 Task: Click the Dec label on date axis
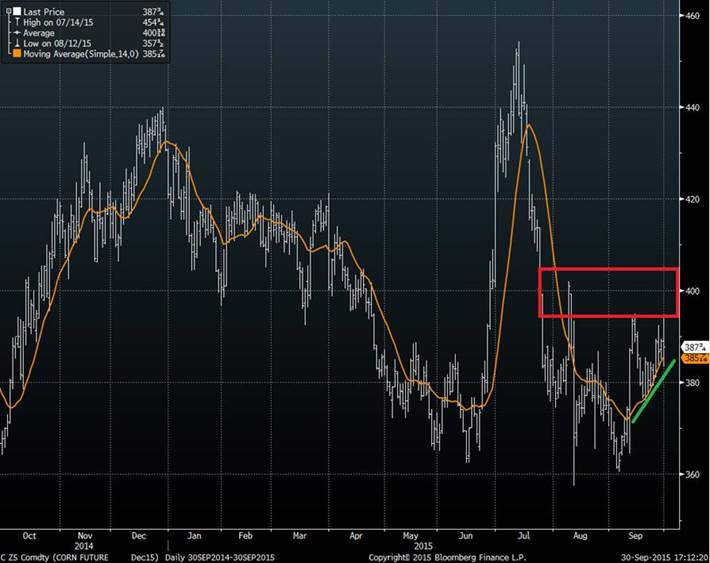tap(138, 535)
